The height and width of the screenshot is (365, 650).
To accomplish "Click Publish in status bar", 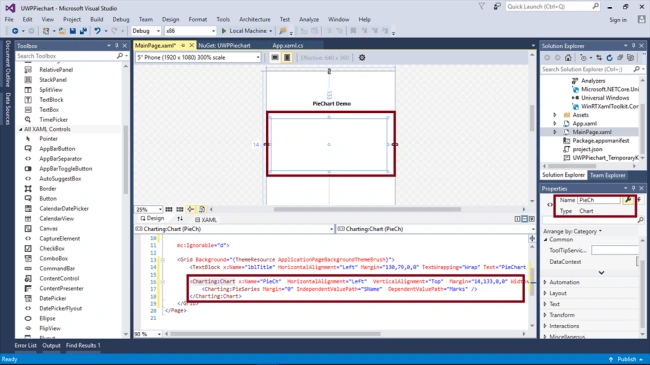I will pyautogui.click(x=626, y=359).
